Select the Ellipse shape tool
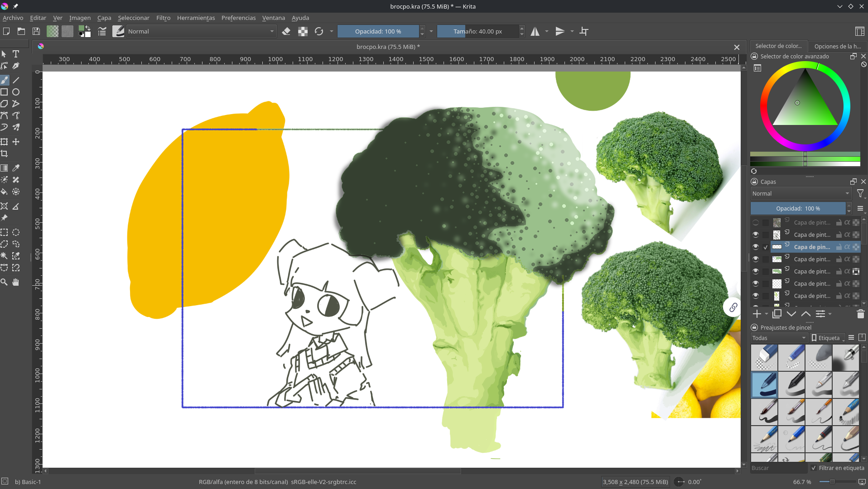 [x=16, y=92]
